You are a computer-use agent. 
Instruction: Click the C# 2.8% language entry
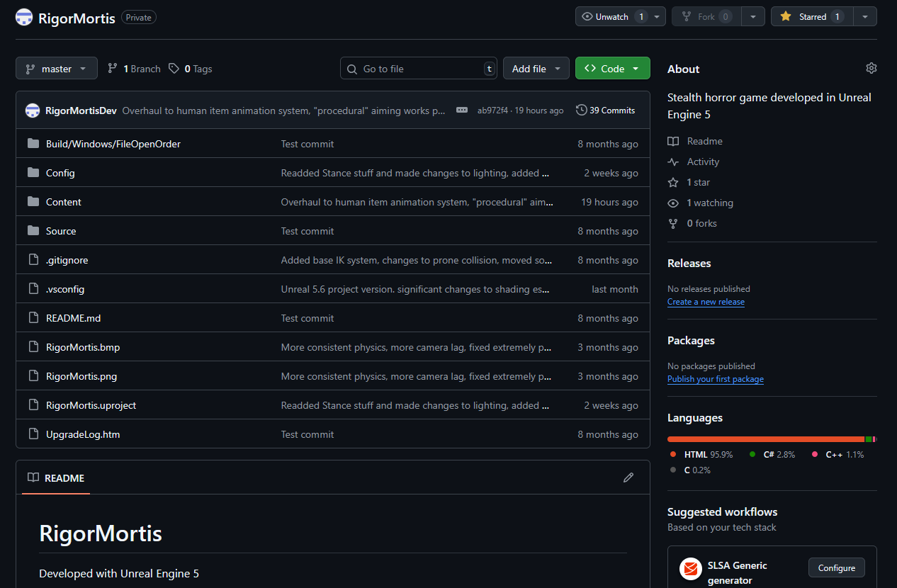772,454
